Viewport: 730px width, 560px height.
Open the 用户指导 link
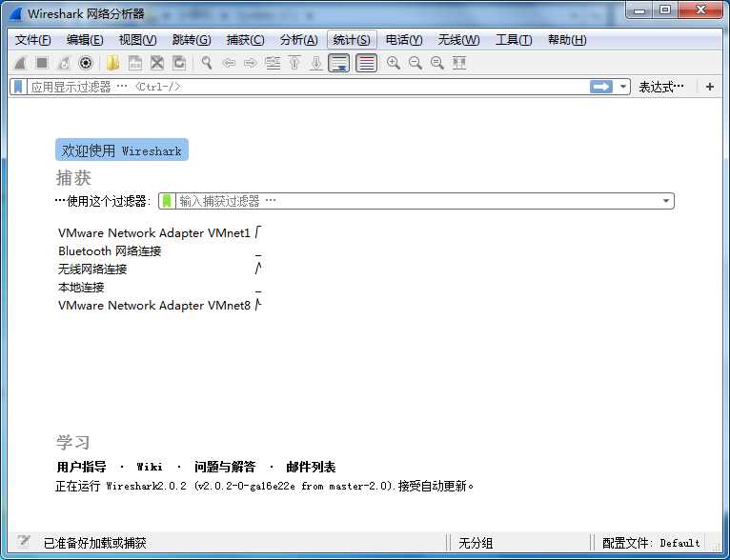click(x=81, y=467)
